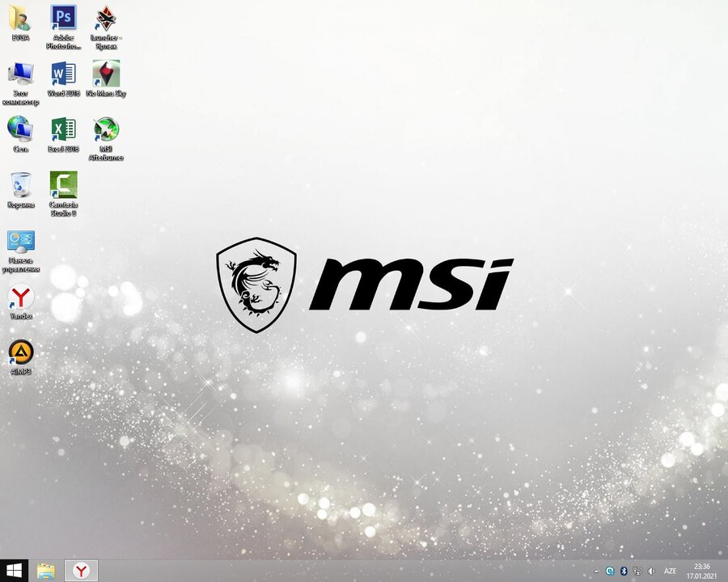The height and width of the screenshot is (582, 728).
Task: Change the AZE input language
Action: [x=670, y=571]
